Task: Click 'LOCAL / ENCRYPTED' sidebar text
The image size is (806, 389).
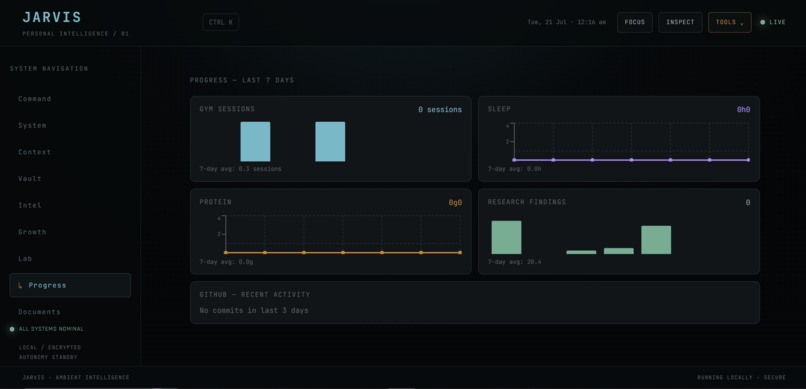Action: (50, 347)
